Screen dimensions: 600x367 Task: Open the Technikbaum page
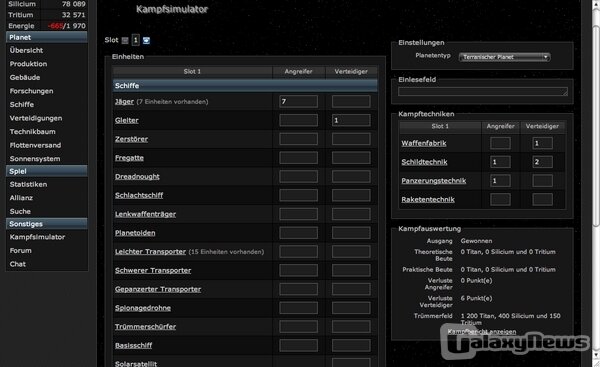[x=33, y=132]
